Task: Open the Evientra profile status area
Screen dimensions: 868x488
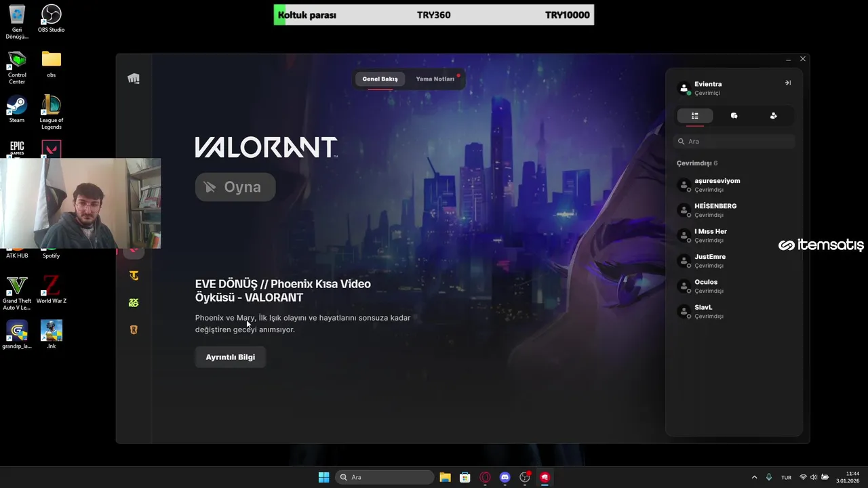Action: 708,88
